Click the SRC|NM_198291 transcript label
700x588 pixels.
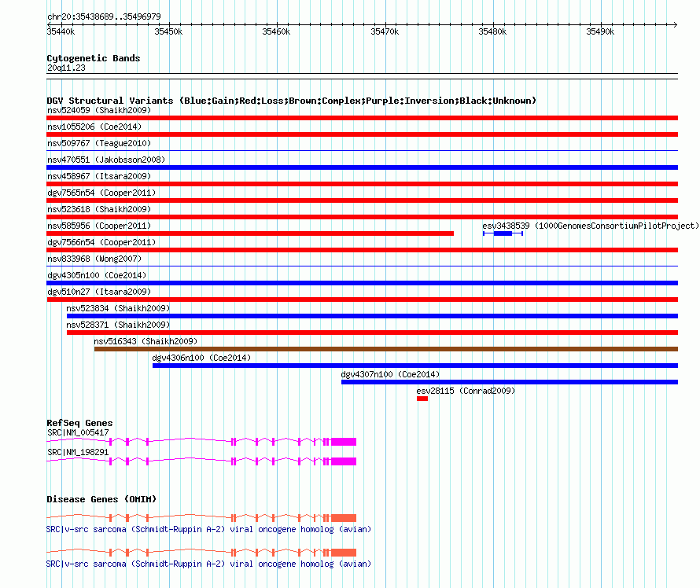tap(78, 452)
